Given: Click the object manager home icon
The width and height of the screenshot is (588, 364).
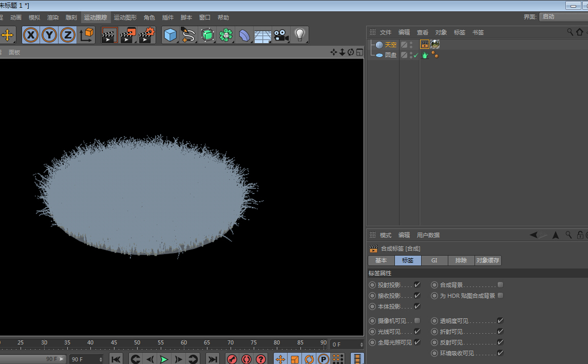Looking at the screenshot, I should pos(579,32).
